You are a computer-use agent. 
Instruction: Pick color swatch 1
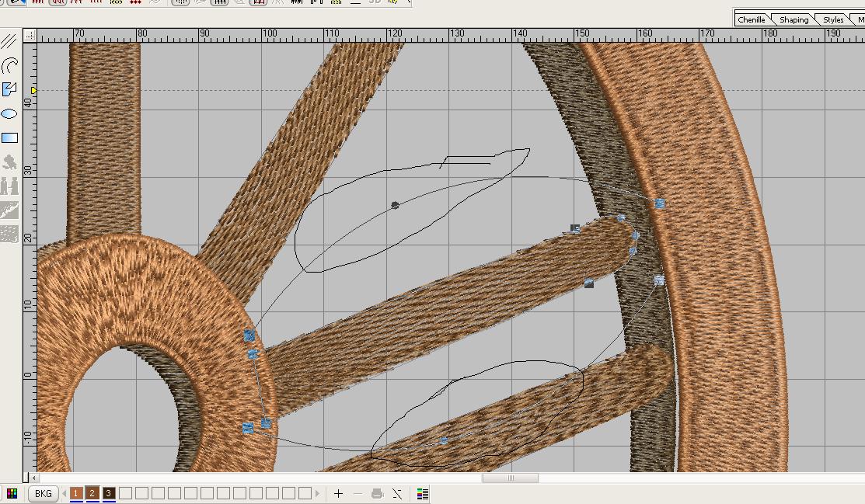pos(76,493)
